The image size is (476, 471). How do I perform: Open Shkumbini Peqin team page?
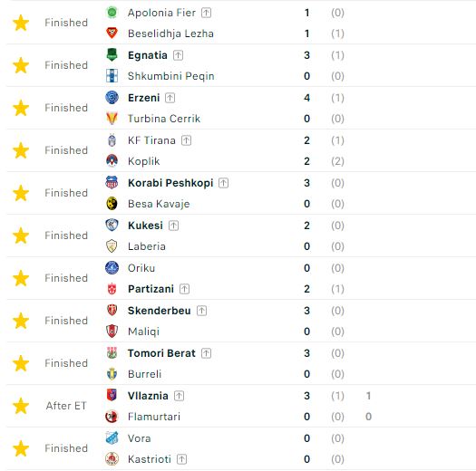[x=171, y=76]
